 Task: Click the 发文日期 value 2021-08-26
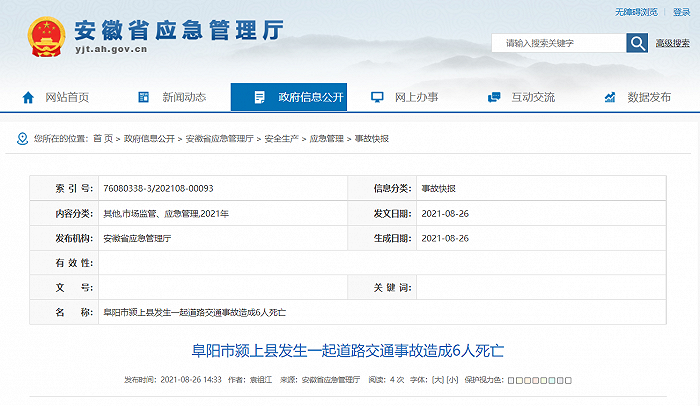point(445,213)
